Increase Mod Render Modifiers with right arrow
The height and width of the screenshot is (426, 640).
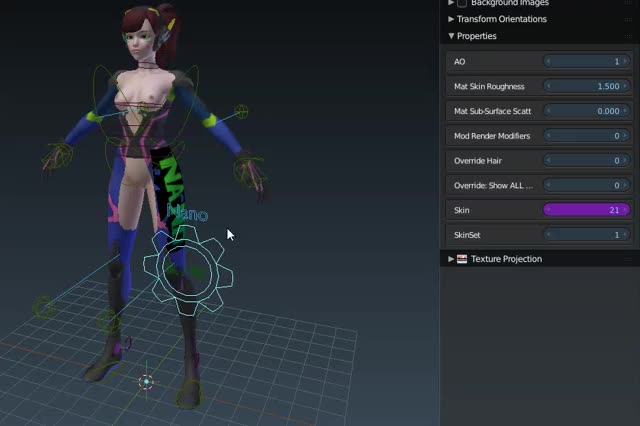[x=625, y=136]
